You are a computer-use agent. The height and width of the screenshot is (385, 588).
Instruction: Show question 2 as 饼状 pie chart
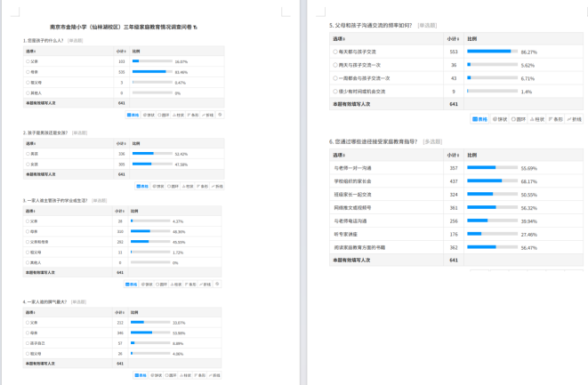157,186
